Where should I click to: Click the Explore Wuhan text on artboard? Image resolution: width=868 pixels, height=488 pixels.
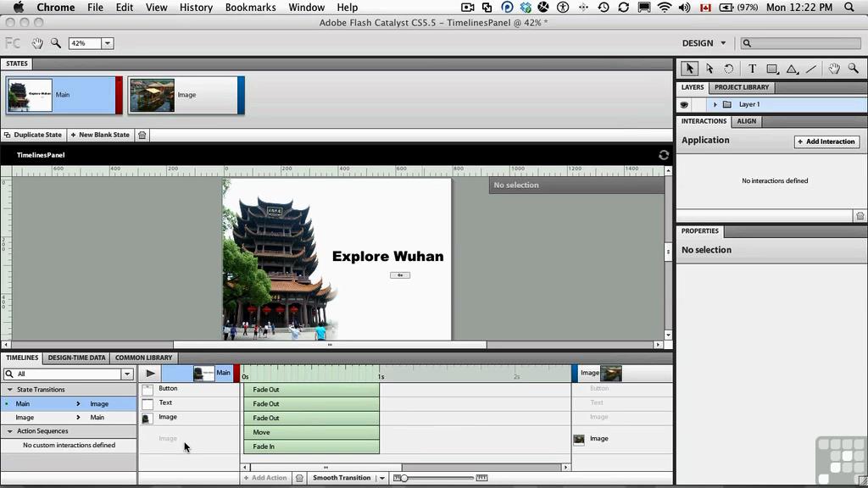tap(387, 256)
